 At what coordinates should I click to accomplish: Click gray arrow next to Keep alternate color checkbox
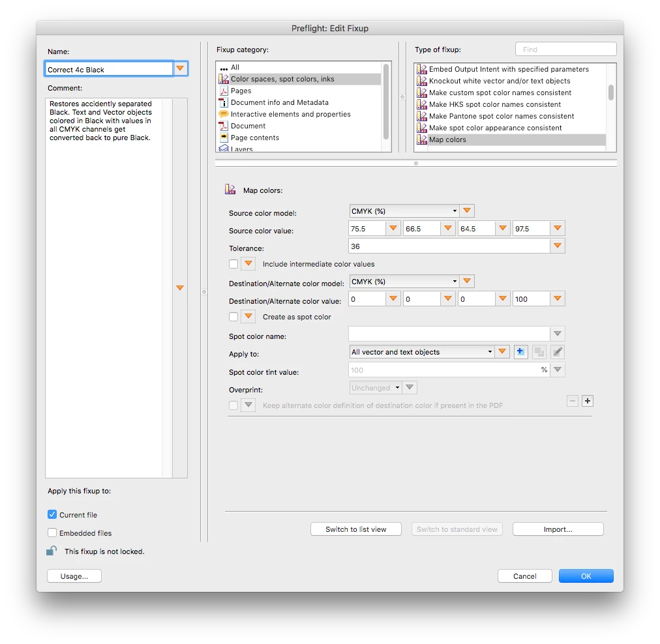248,405
